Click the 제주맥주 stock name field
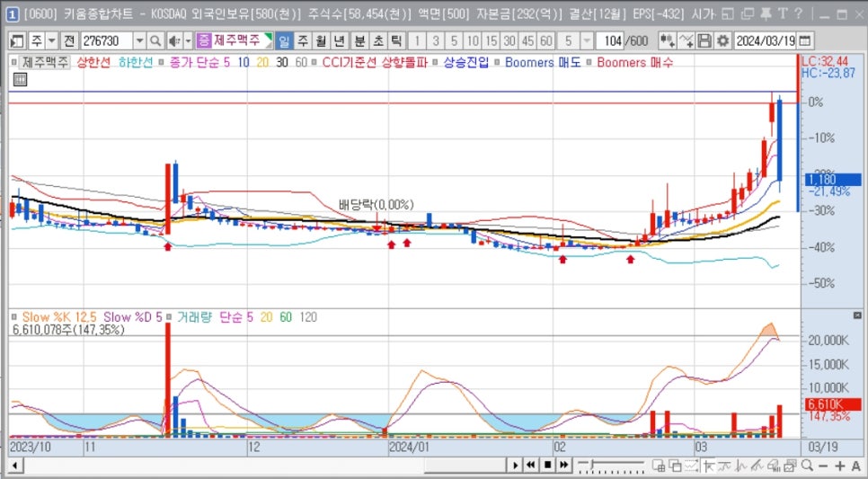This screenshot has width=868, height=479. (239, 40)
